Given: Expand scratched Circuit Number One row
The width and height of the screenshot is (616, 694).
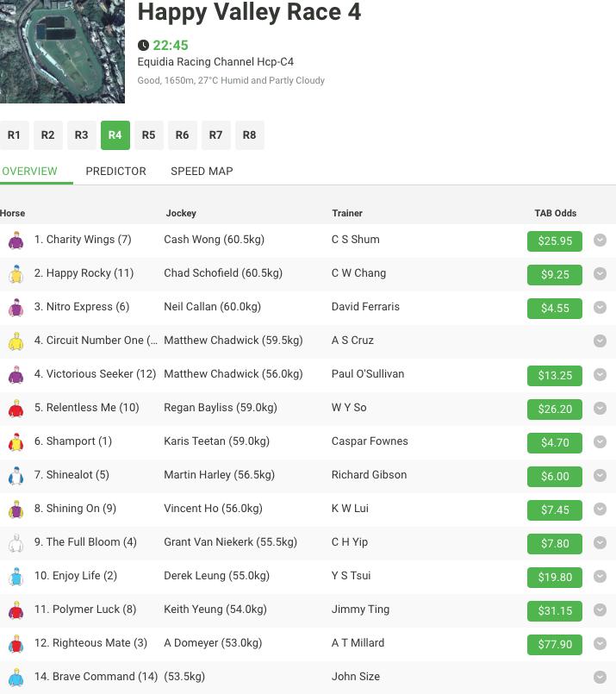Looking at the screenshot, I should click(600, 341).
